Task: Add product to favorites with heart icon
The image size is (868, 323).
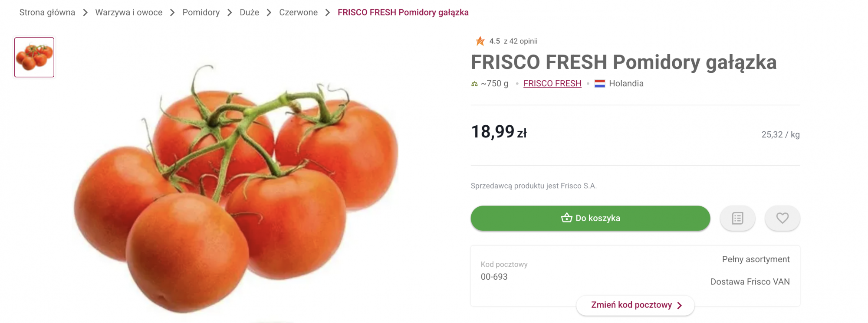Action: [782, 218]
